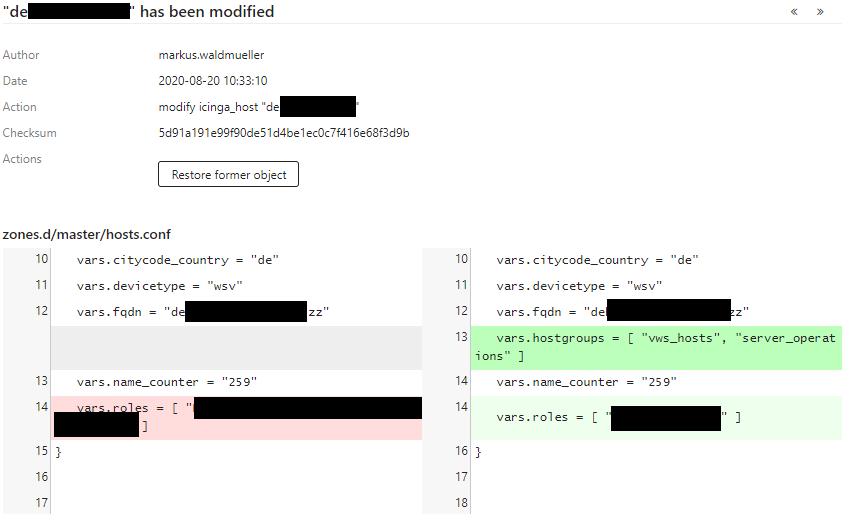This screenshot has height=514, width=846.
Task: Click the Author field label
Action: [21, 55]
